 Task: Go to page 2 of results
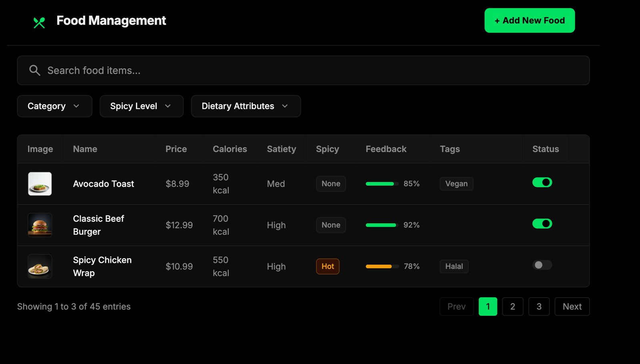click(x=512, y=306)
